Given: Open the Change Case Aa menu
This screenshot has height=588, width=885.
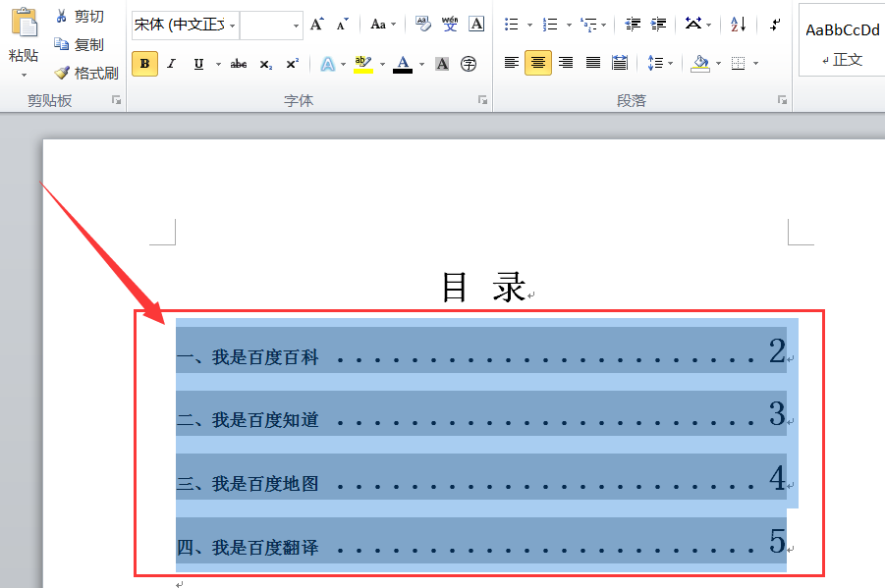Looking at the screenshot, I should [383, 25].
